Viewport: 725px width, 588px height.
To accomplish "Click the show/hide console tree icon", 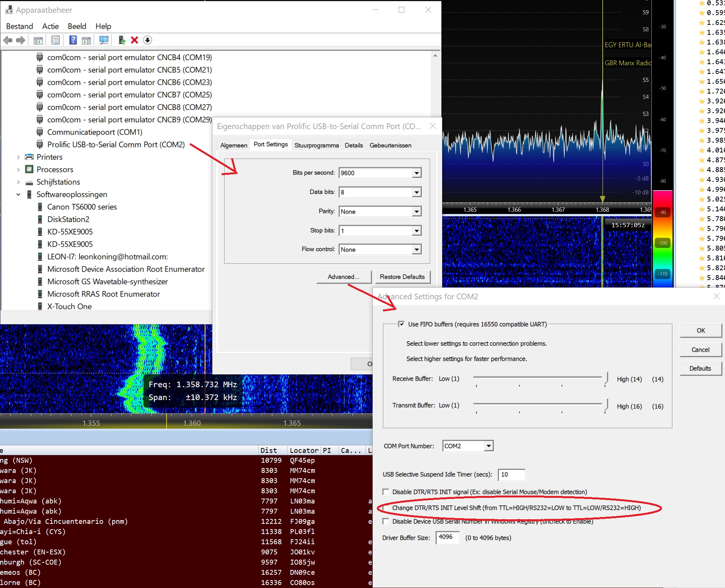I will click(x=38, y=40).
